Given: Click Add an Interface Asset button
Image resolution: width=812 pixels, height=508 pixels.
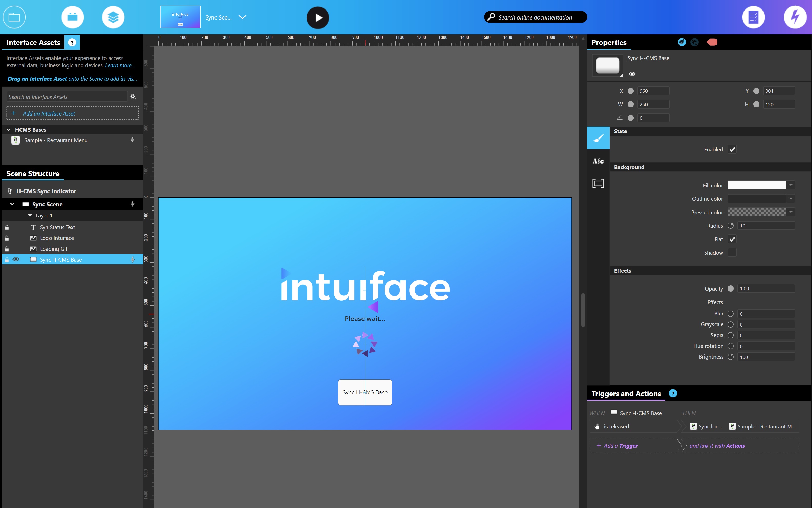Looking at the screenshot, I should (x=73, y=113).
